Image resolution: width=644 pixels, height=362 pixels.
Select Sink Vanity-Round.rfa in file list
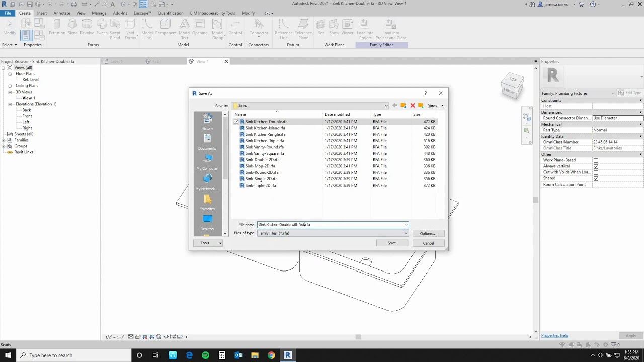[265, 147]
